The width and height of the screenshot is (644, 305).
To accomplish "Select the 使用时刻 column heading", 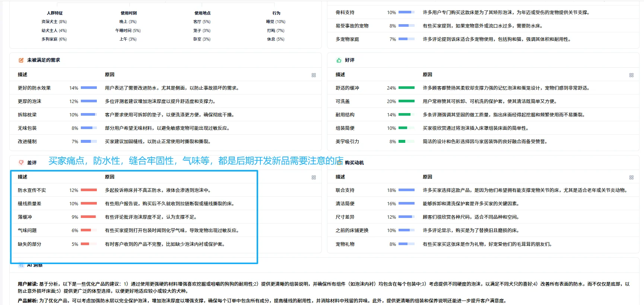I will click(129, 13).
